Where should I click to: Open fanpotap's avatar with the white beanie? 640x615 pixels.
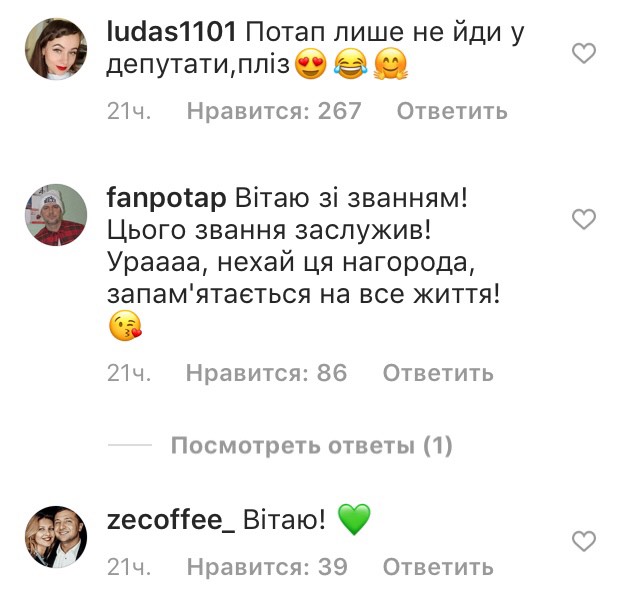pos(56,215)
